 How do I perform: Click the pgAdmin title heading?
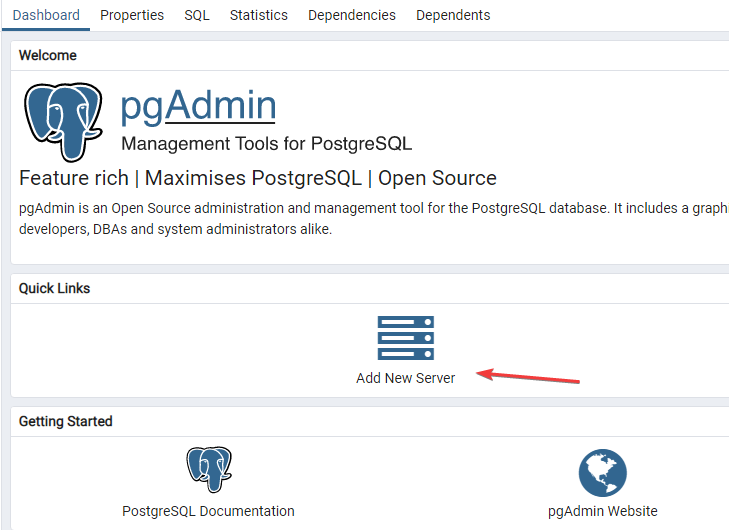199,106
